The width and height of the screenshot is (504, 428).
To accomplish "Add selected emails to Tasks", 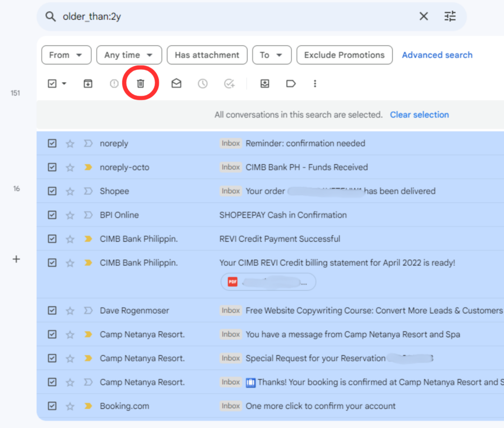I will (x=229, y=84).
